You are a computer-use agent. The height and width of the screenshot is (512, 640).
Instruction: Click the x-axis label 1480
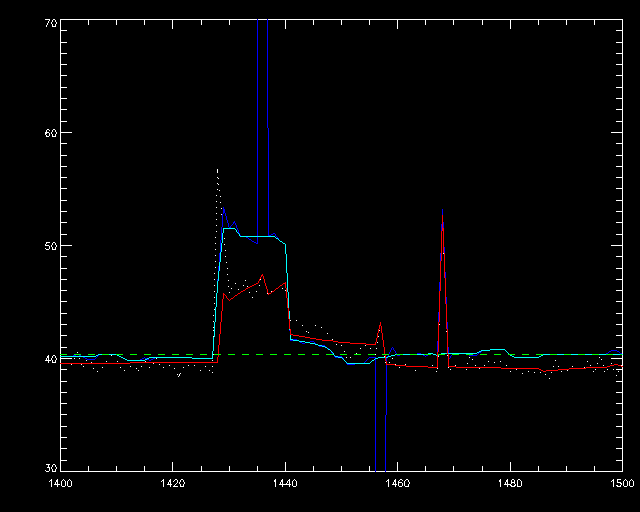point(510,483)
